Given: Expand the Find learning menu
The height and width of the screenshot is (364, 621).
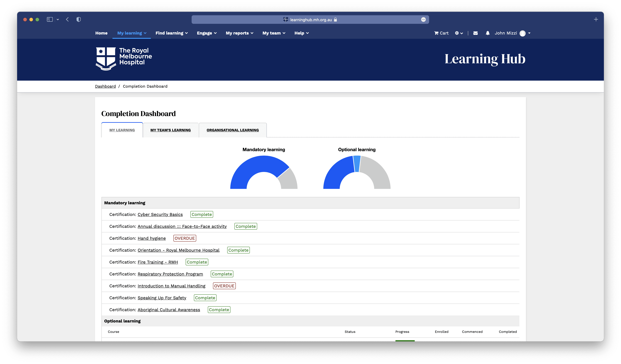Looking at the screenshot, I should [171, 33].
